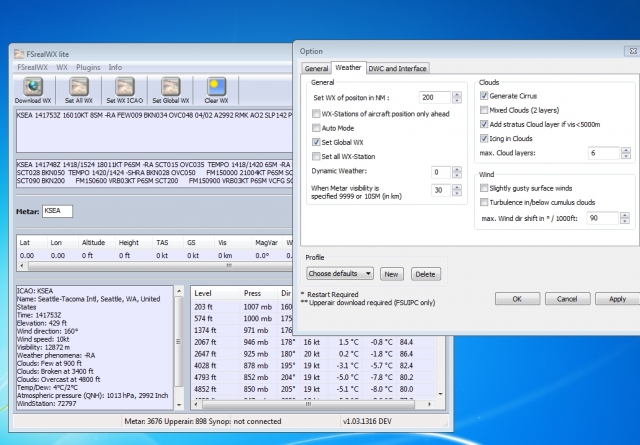Enable Turbulence in/below cumulus clouds

click(484, 202)
